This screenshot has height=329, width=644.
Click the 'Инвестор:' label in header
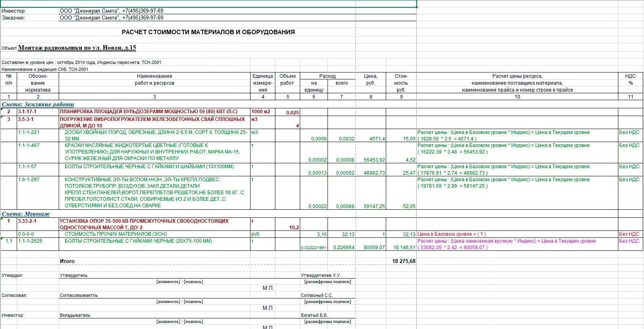tap(13, 11)
